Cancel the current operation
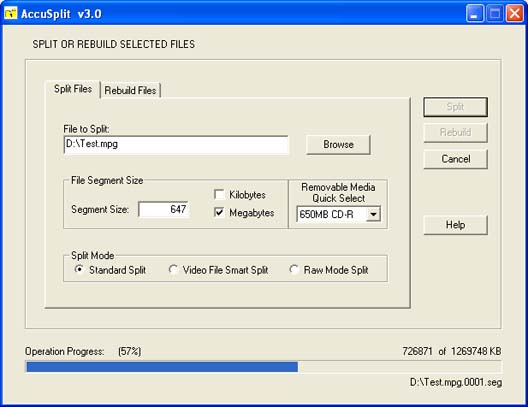Screen dimensions: 528x407 (x=455, y=159)
